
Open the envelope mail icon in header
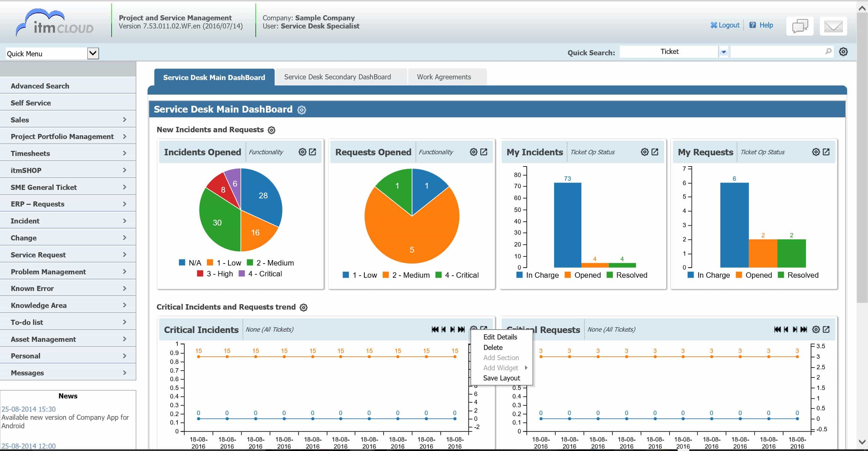click(833, 26)
